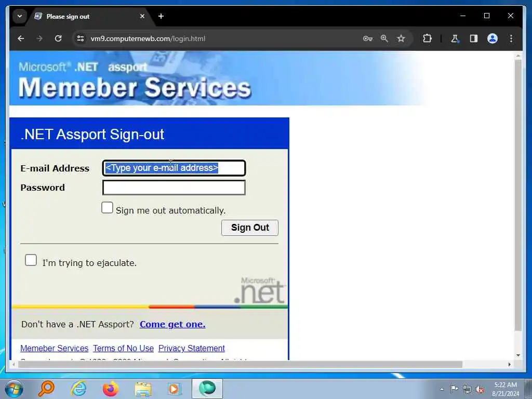The width and height of the screenshot is (532, 399).
Task: Click the network tray icon
Action: pos(467,389)
